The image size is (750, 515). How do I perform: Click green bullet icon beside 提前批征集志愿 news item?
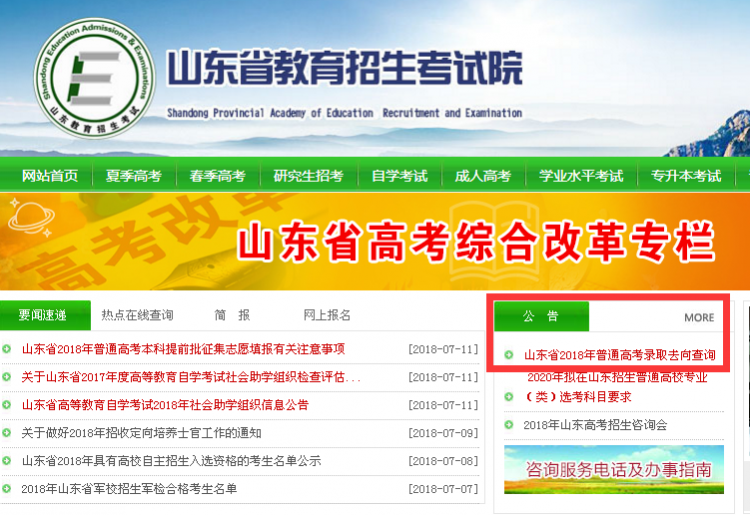(x=7, y=349)
